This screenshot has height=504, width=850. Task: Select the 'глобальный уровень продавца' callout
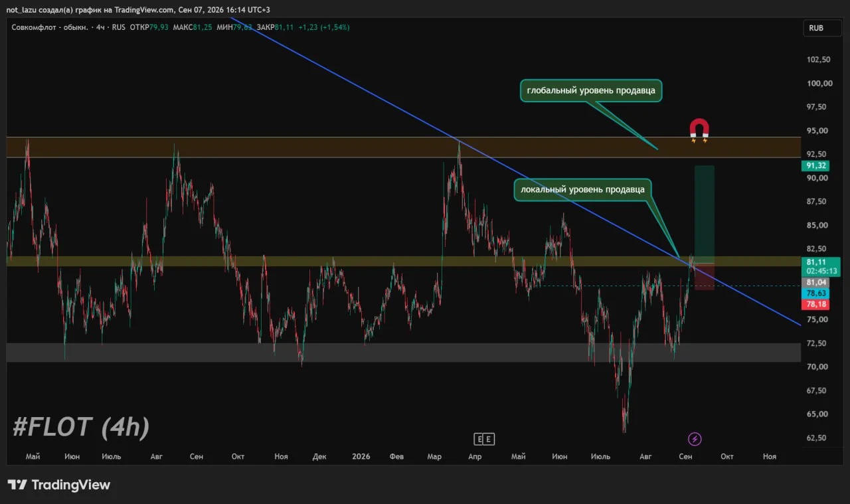(591, 90)
